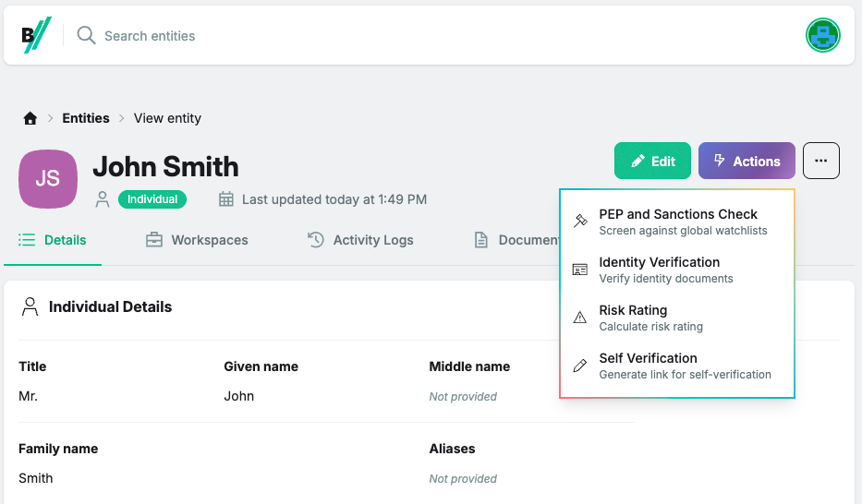Click the Aliases label
862x504 pixels.
click(452, 449)
